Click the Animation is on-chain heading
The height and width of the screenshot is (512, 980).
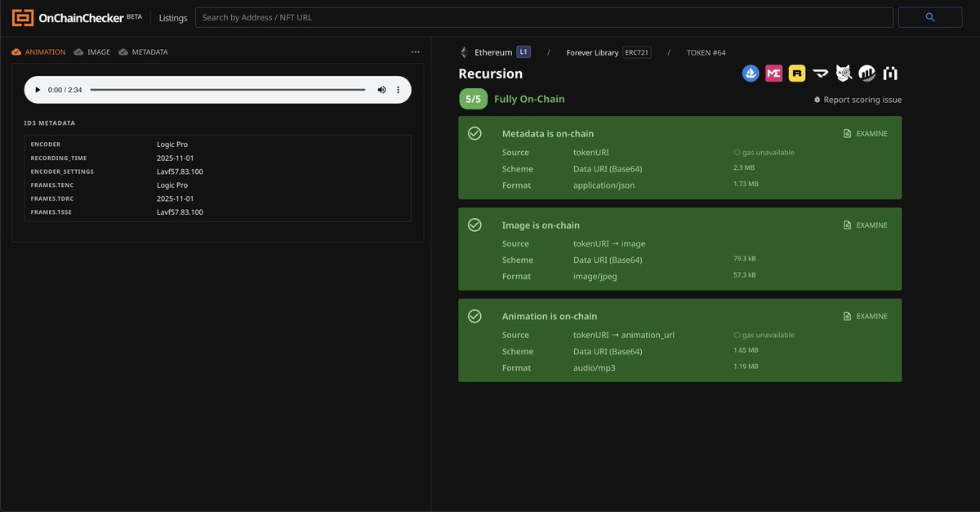click(x=550, y=316)
